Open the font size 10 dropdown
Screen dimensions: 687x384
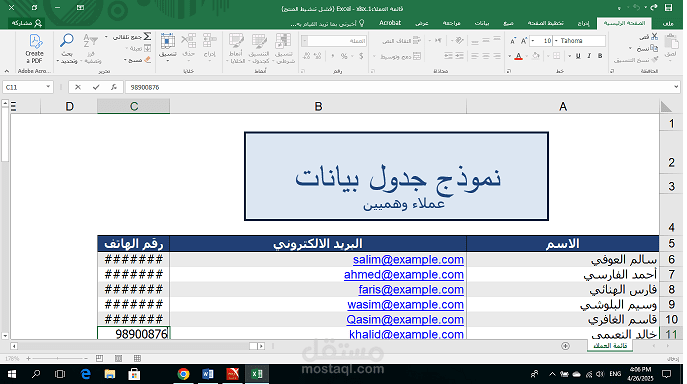[x=533, y=41]
